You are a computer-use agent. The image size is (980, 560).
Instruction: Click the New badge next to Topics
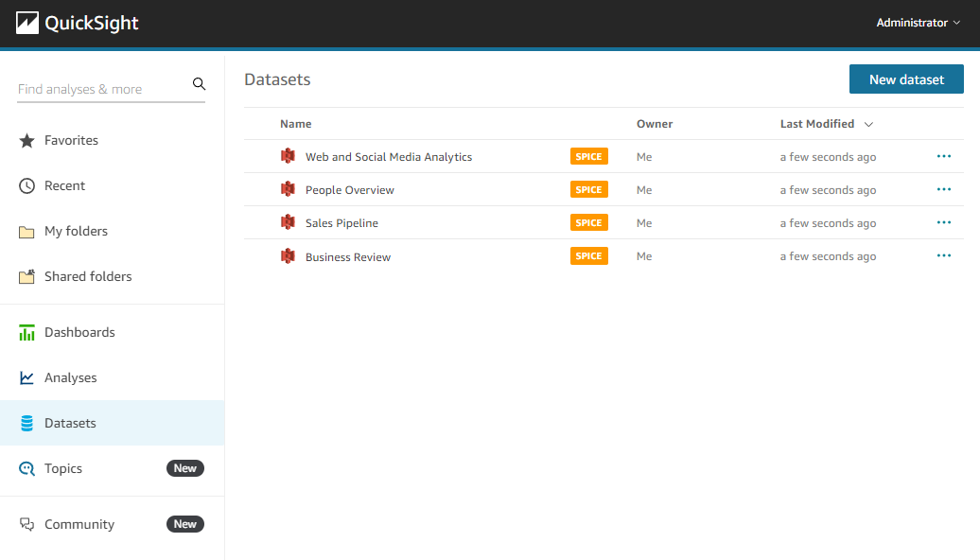tap(185, 468)
